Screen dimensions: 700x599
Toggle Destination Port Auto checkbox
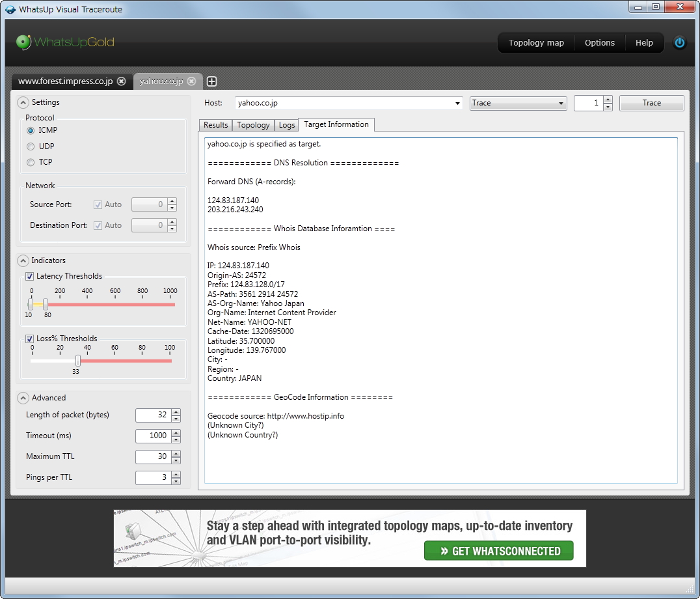coord(98,225)
